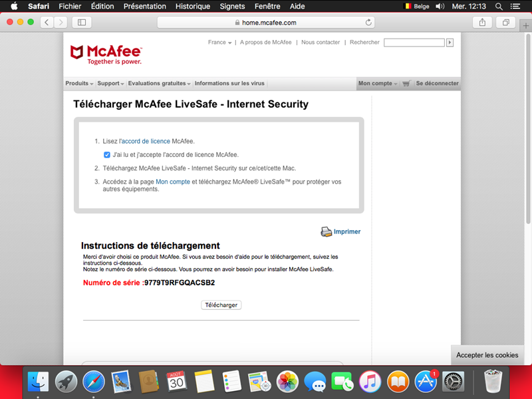Click the Télécharger button
The height and width of the screenshot is (399, 532).
click(221, 305)
